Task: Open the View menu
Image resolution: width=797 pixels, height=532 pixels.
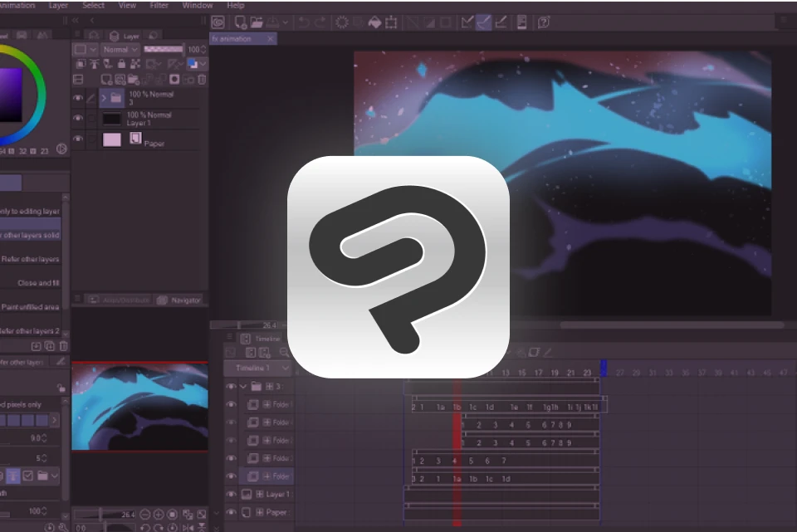Action: pyautogui.click(x=127, y=5)
